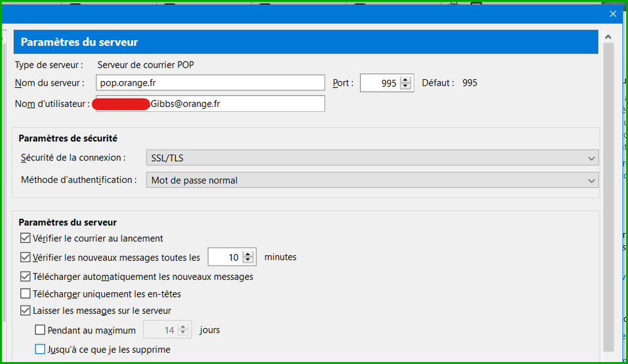Toggle 'Laisser les messages sur le serveur' off

[x=26, y=311]
